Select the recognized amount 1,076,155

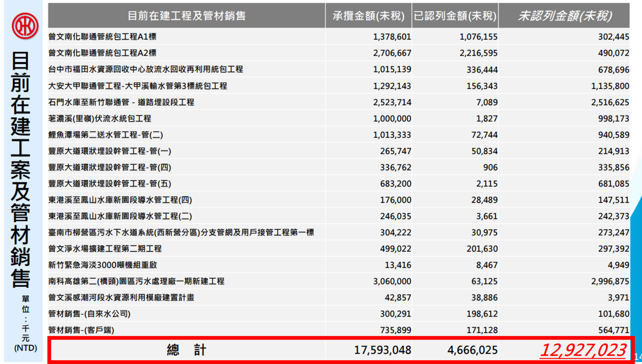[478, 37]
